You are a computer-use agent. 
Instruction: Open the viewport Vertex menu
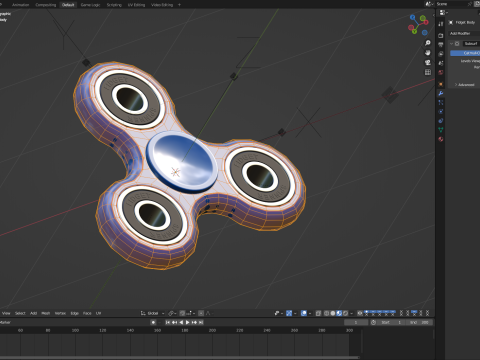click(60, 313)
